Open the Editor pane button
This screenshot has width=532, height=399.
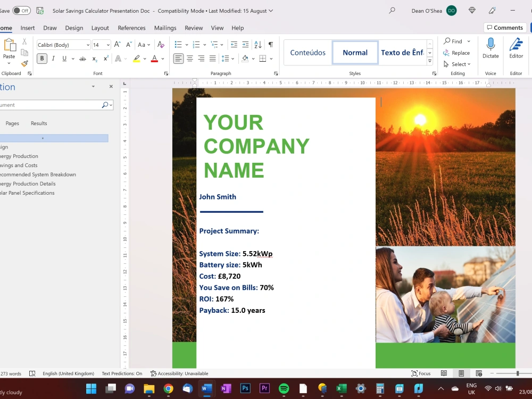(x=516, y=48)
